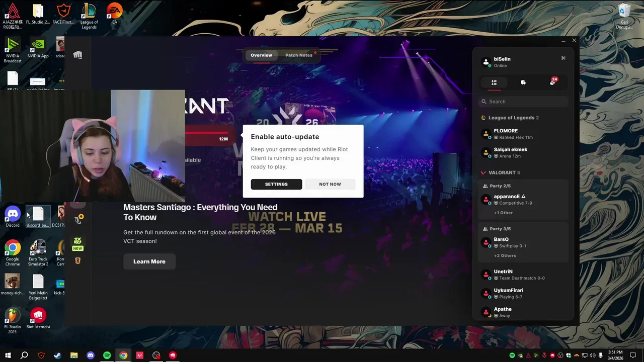Viewport: 644px width, 362px height.
Task: Collapse the League of Legends friends group
Action: (x=510, y=118)
